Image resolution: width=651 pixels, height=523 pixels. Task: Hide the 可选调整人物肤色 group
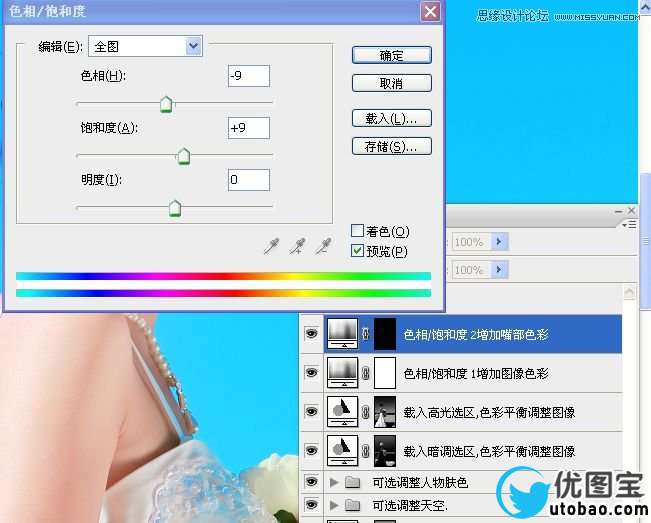(x=311, y=481)
